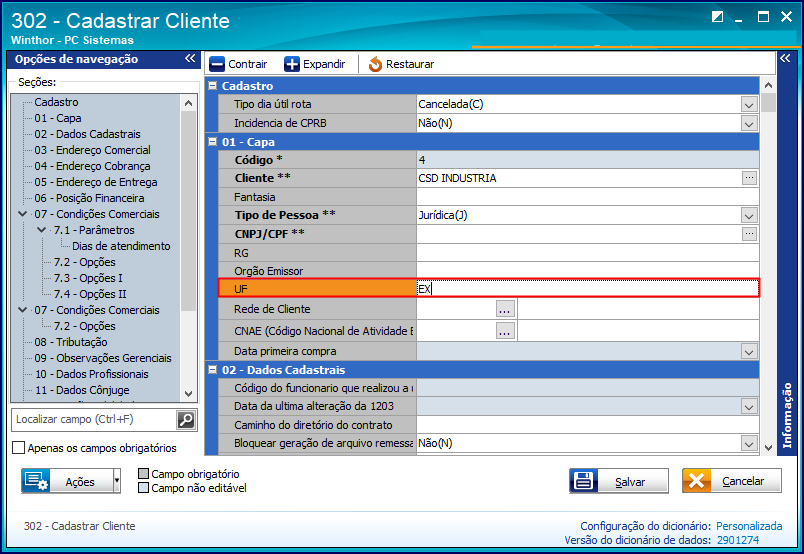Screen dimensions: 804x554
Task: Open lookup for the CNPJ/CPF field
Action: 749,234
